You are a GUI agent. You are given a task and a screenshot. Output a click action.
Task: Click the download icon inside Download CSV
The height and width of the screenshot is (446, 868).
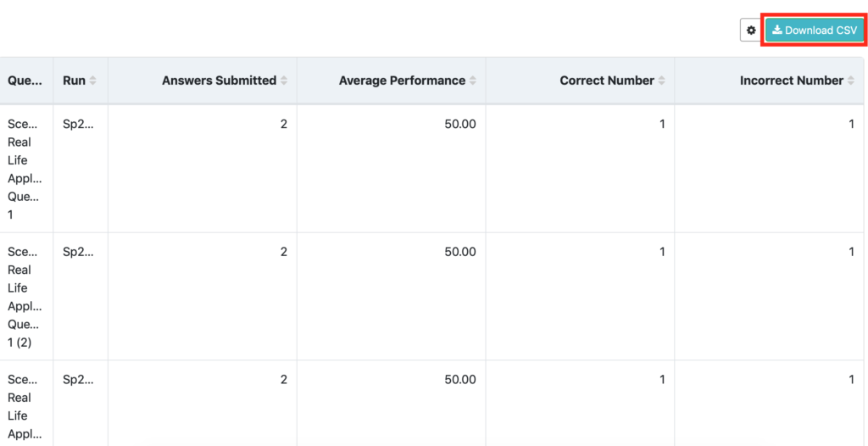(x=777, y=30)
